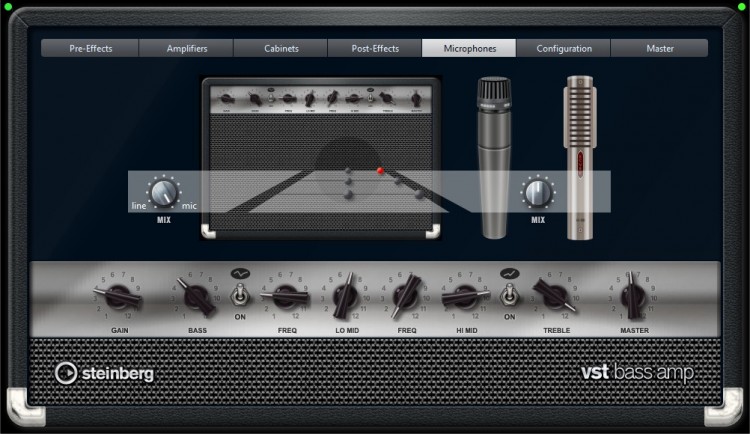This screenshot has width=750, height=434.
Task: Click the TREBLE label text
Action: pyautogui.click(x=556, y=330)
